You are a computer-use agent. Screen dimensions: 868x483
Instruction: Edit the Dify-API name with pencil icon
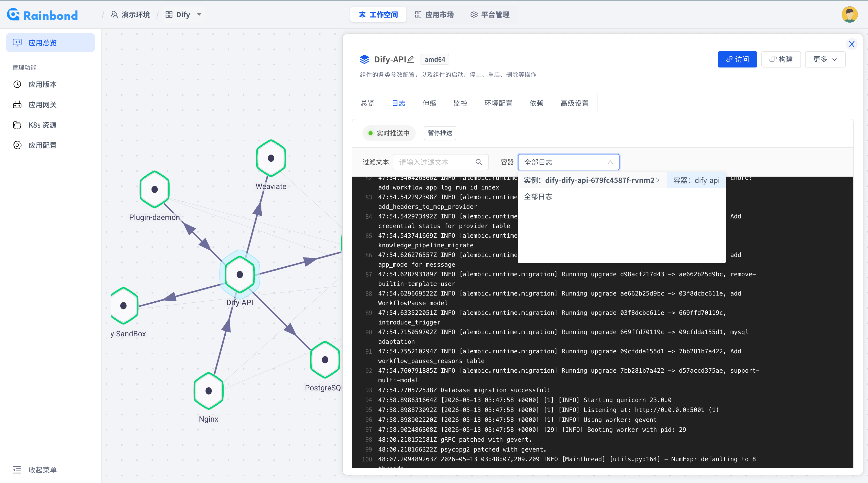point(410,59)
